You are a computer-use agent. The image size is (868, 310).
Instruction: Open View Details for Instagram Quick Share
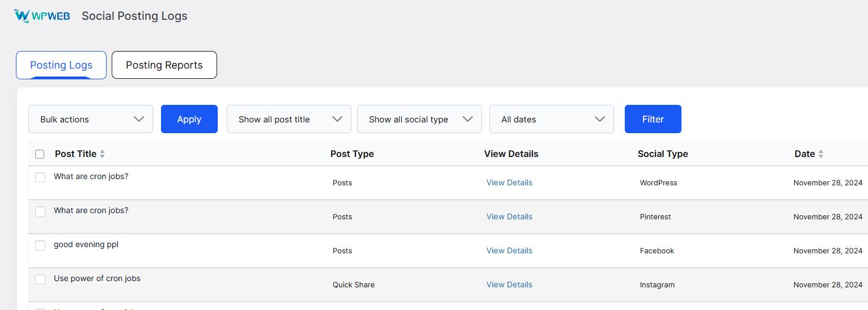tap(509, 284)
